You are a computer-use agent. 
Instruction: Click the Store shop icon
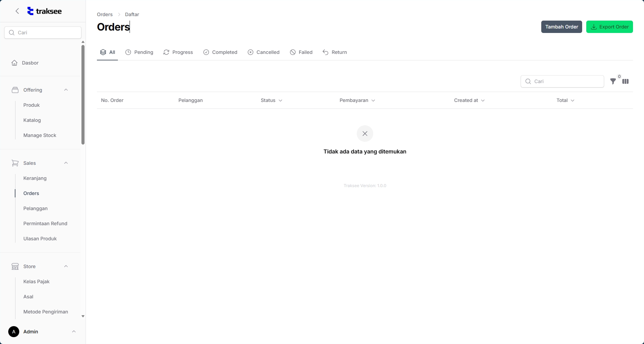click(x=15, y=266)
